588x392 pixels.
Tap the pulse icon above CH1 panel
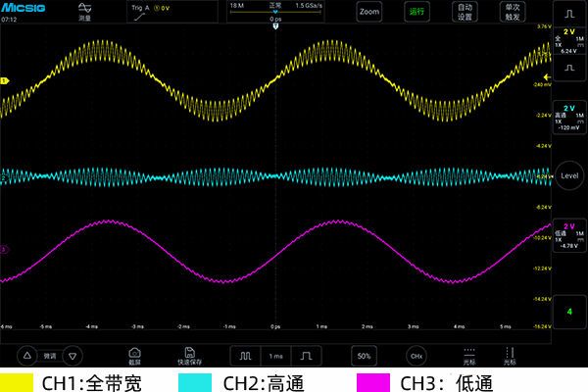pyautogui.click(x=569, y=14)
